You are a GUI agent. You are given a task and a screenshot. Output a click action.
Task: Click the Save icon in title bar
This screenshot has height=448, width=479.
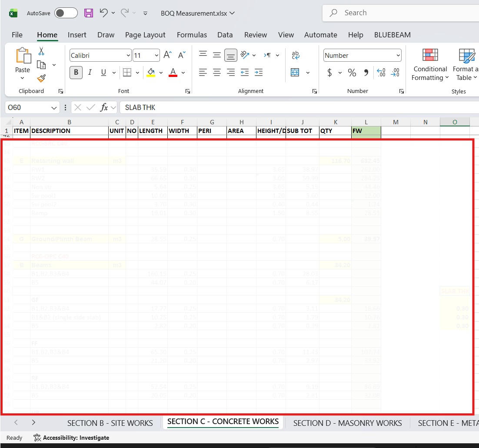89,13
